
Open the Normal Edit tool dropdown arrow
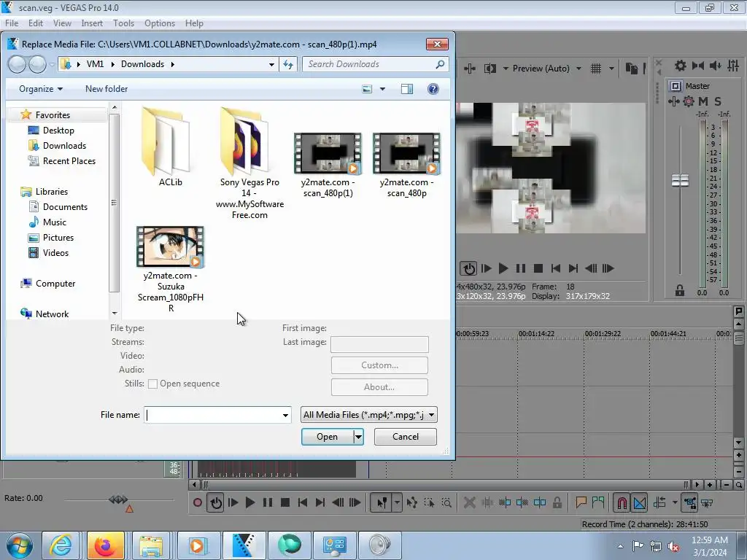point(397,502)
